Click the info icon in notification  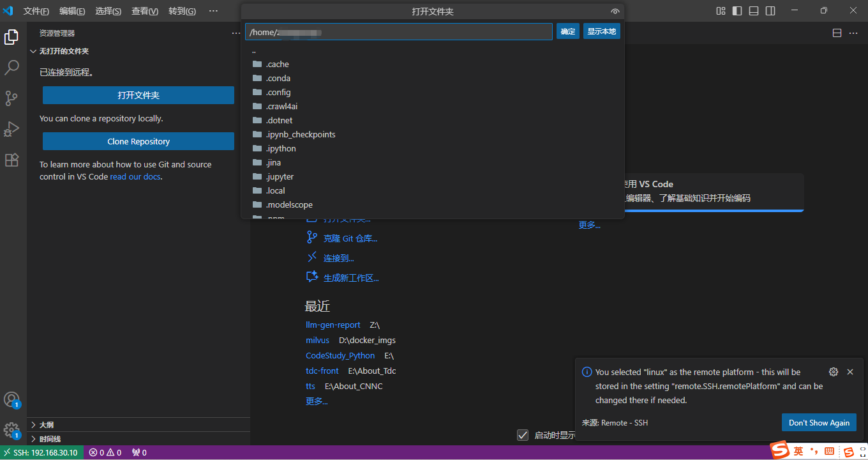587,372
